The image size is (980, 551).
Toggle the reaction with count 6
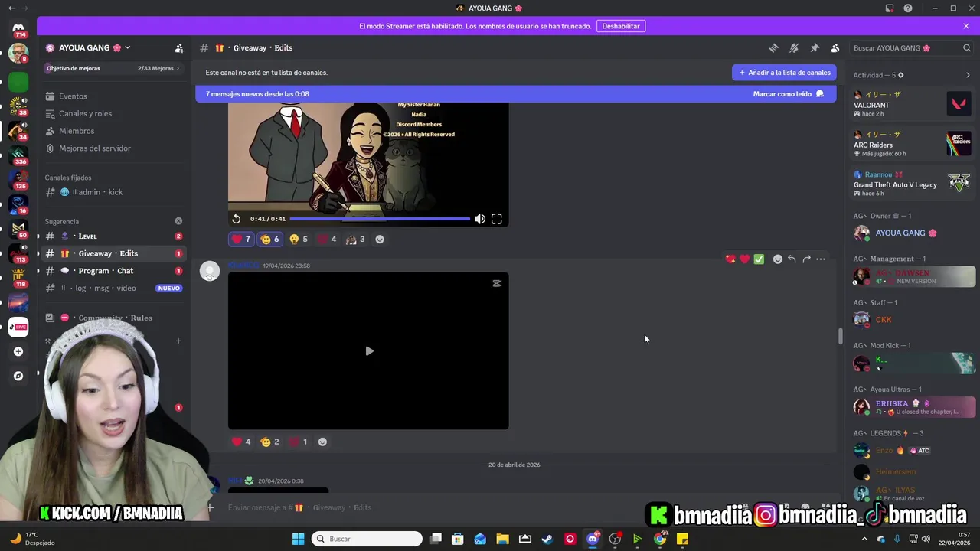270,240
